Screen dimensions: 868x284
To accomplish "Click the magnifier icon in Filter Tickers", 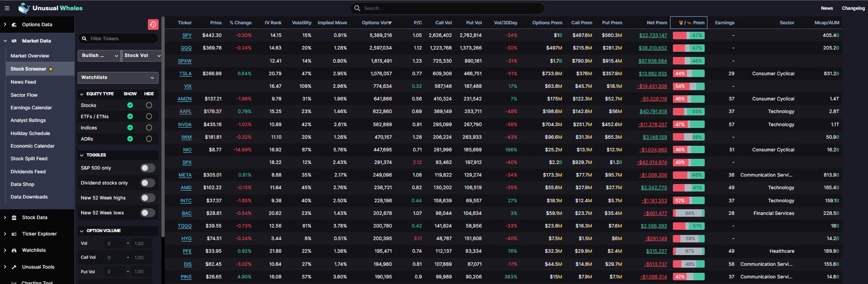I will coord(84,39).
